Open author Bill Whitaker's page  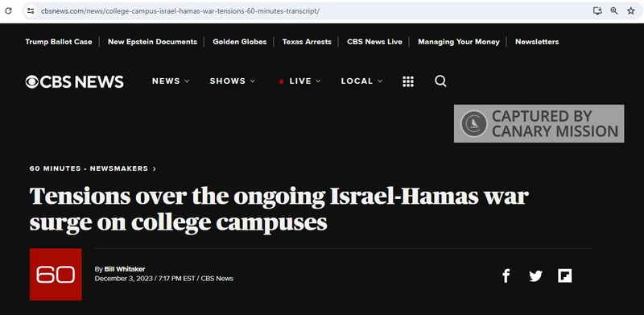[125, 269]
